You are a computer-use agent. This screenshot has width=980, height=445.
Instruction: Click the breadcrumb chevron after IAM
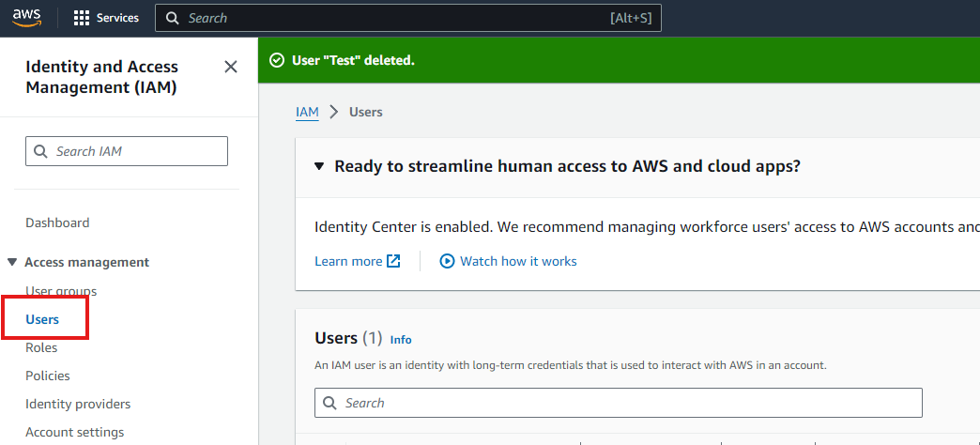pos(333,112)
